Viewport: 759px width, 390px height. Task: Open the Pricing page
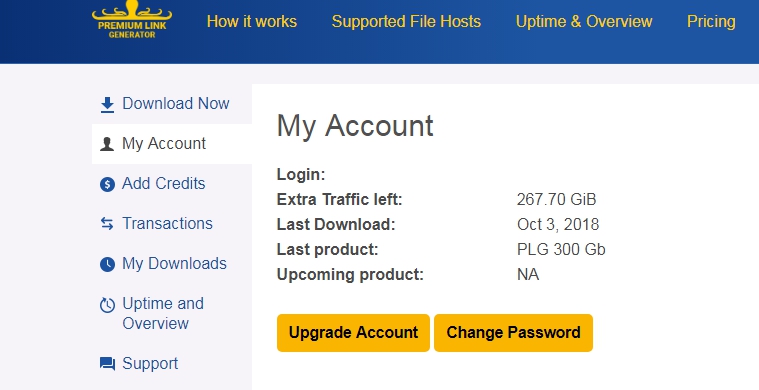pyautogui.click(x=711, y=22)
